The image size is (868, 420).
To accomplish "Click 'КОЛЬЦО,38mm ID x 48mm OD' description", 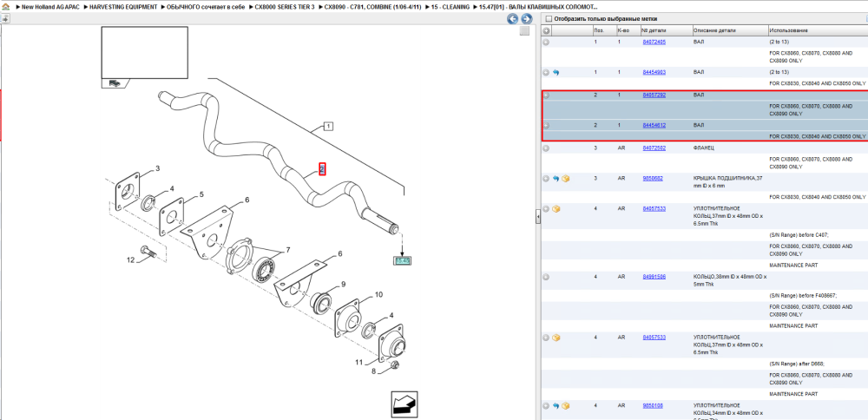I will point(729,280).
